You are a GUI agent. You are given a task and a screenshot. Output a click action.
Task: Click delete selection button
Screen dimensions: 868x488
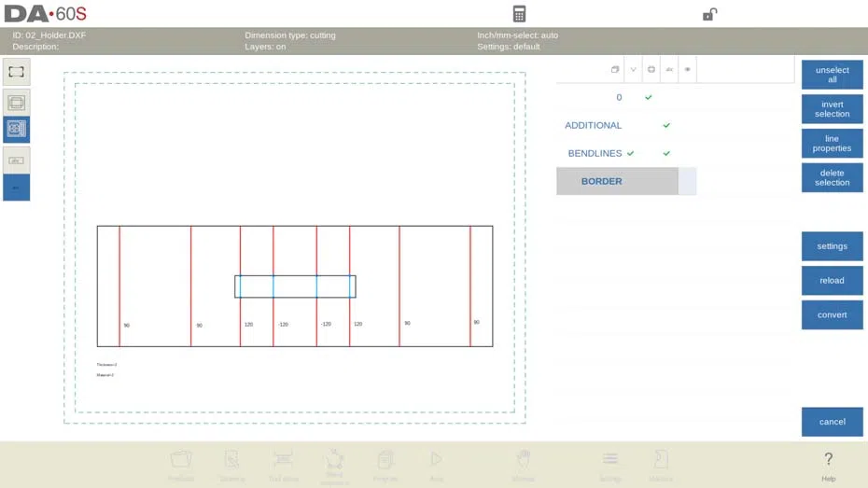click(x=832, y=177)
